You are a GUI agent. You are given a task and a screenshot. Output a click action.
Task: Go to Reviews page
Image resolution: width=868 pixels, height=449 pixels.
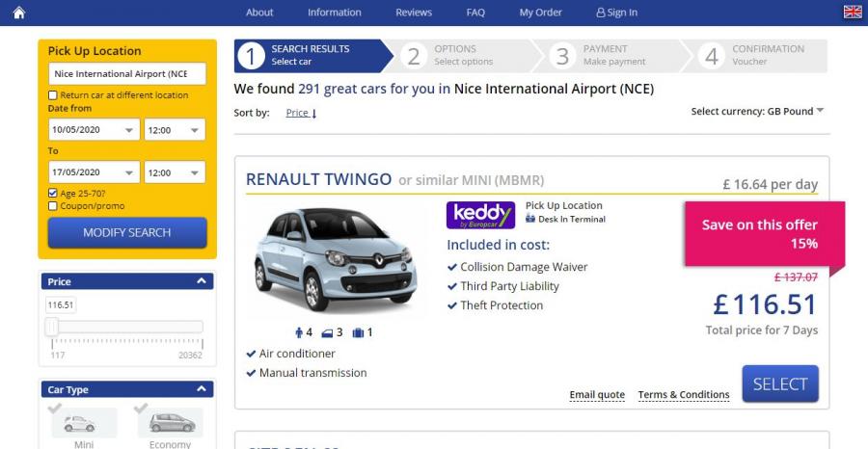414,13
